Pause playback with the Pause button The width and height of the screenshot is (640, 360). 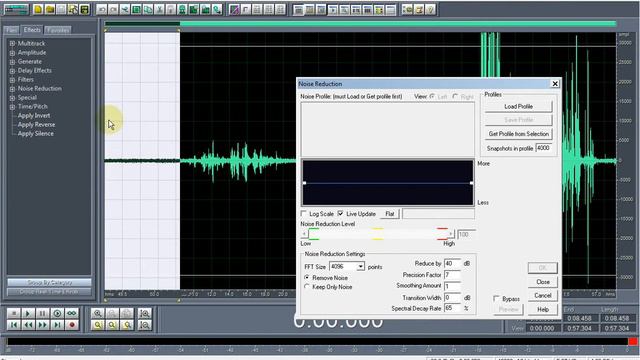(42, 313)
